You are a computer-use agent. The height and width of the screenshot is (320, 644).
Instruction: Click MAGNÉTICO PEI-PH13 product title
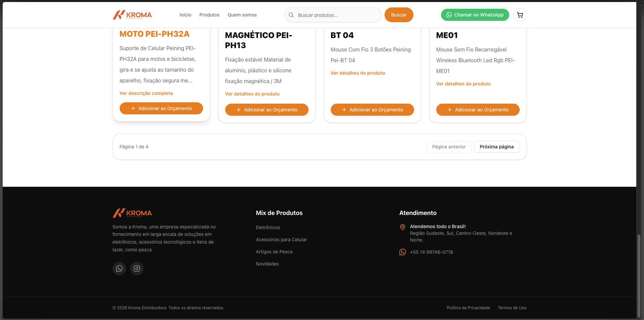(x=259, y=40)
